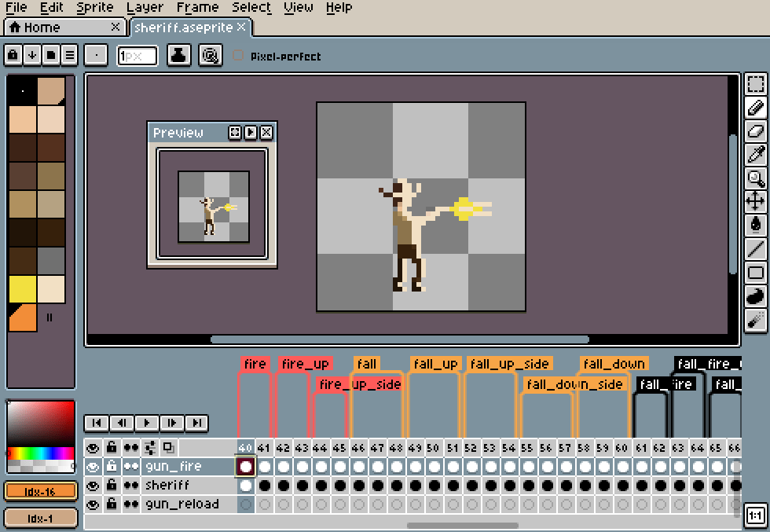Select the Rectangular Marquee tool
Image resolution: width=770 pixels, height=532 pixels.
pos(755,84)
